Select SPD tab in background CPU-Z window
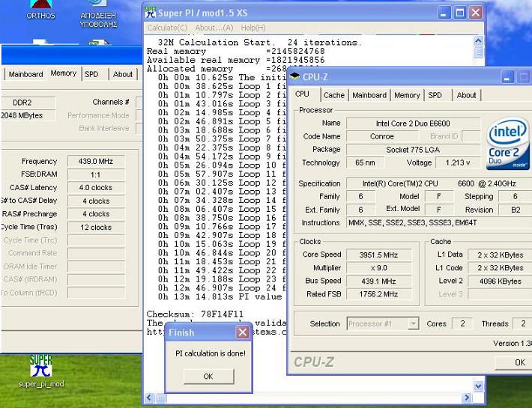This screenshot has height=408, width=532. click(91, 74)
